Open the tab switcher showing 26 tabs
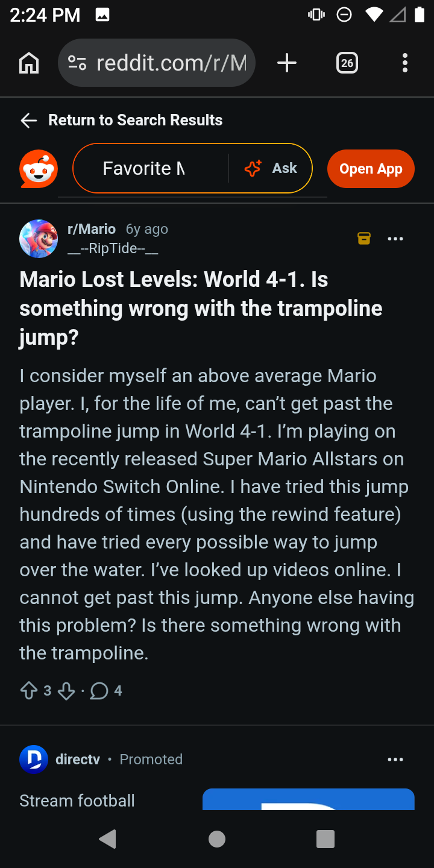 pos(347,63)
